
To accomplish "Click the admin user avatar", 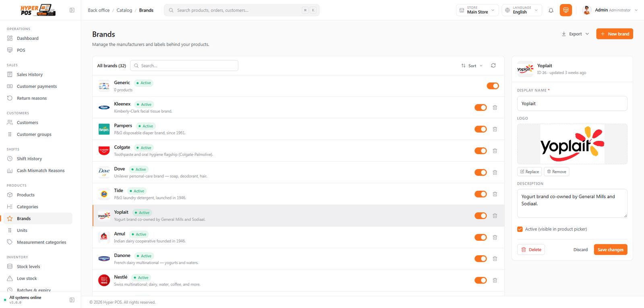I will (x=586, y=10).
